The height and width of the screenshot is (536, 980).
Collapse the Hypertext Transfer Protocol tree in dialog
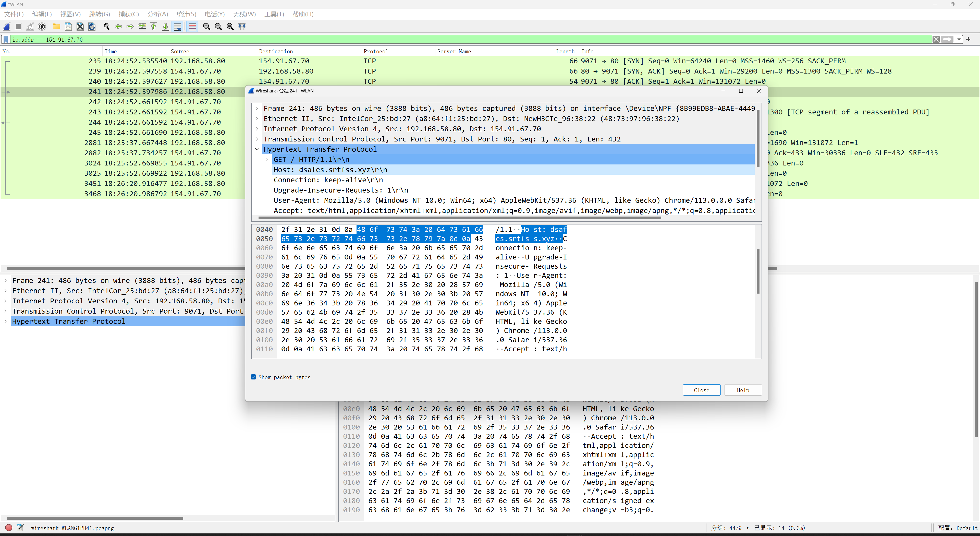257,149
